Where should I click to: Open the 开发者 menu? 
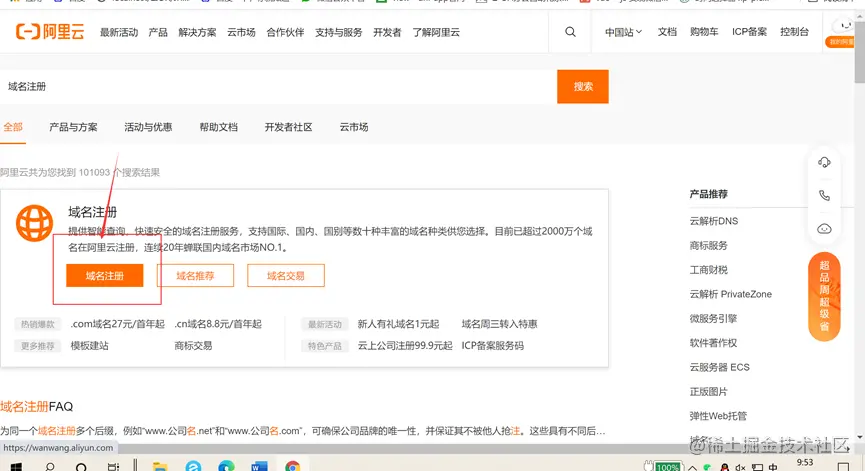click(387, 33)
